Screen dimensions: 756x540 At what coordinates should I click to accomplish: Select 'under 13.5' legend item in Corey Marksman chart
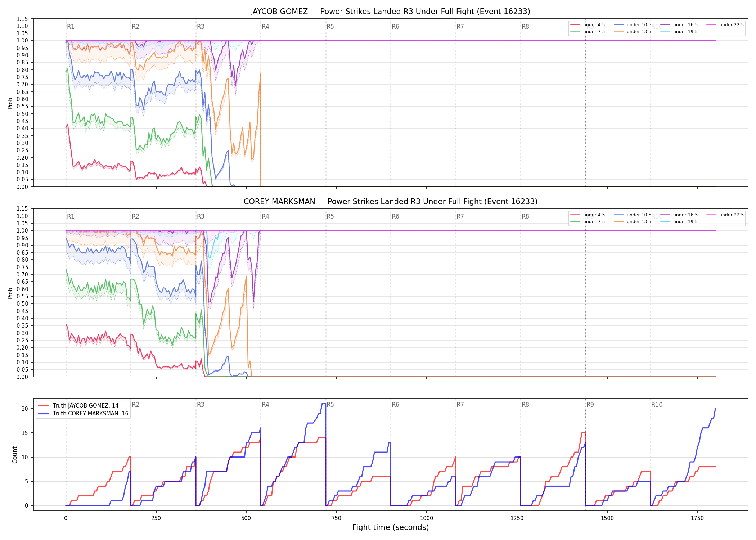[x=633, y=222]
